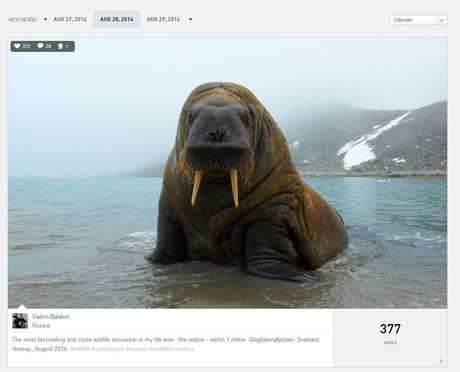This screenshot has height=372, width=460.
Task: Open Vadim Balakin's profile avatar
Action: 20,321
